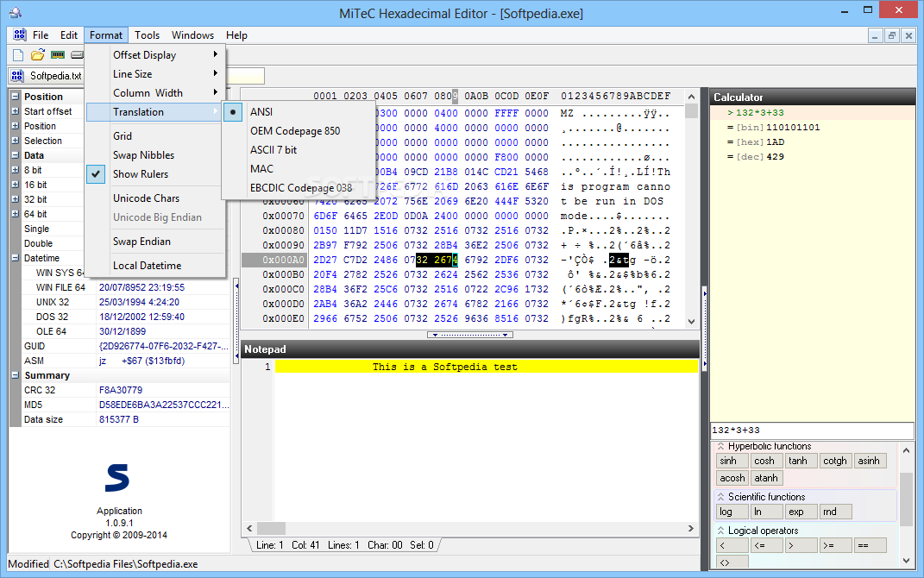
Task: Choose OEM Codepage 850 translation
Action: [295, 131]
